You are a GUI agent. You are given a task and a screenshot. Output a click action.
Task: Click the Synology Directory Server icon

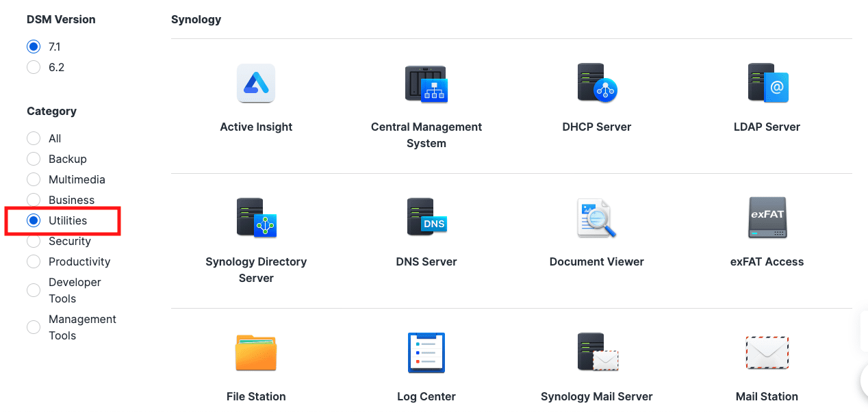pos(256,218)
